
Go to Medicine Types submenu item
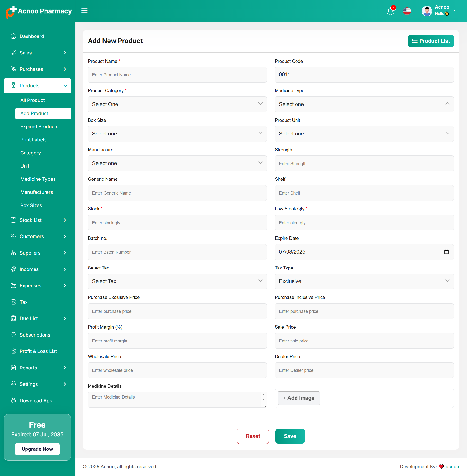click(x=38, y=179)
